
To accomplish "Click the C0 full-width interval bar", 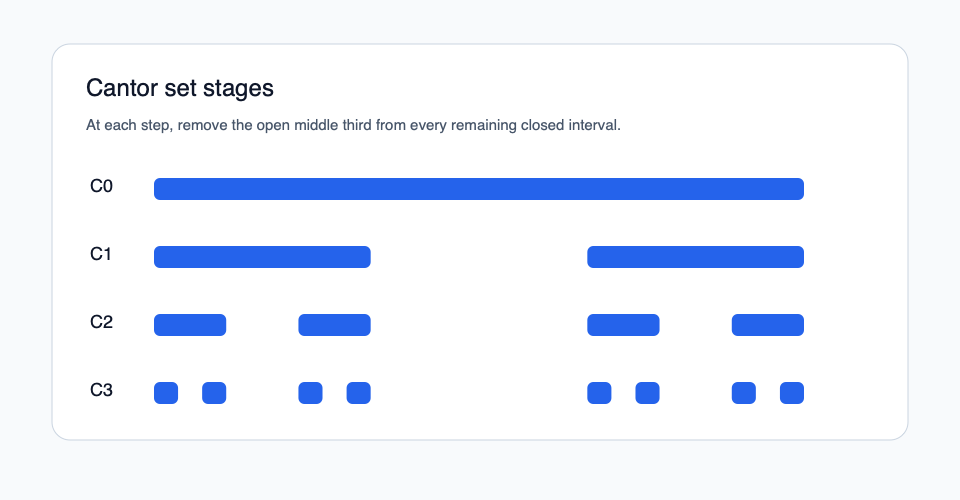I will [x=479, y=189].
